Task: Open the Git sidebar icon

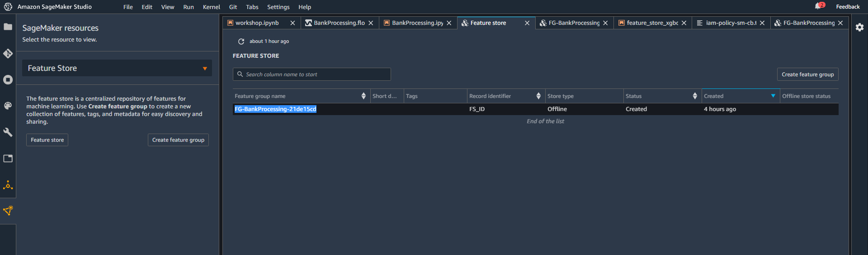Action: tap(8, 53)
